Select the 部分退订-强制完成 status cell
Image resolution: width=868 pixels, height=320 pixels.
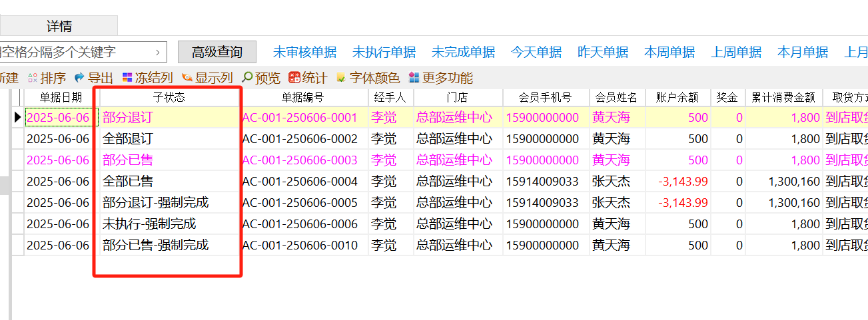click(156, 202)
